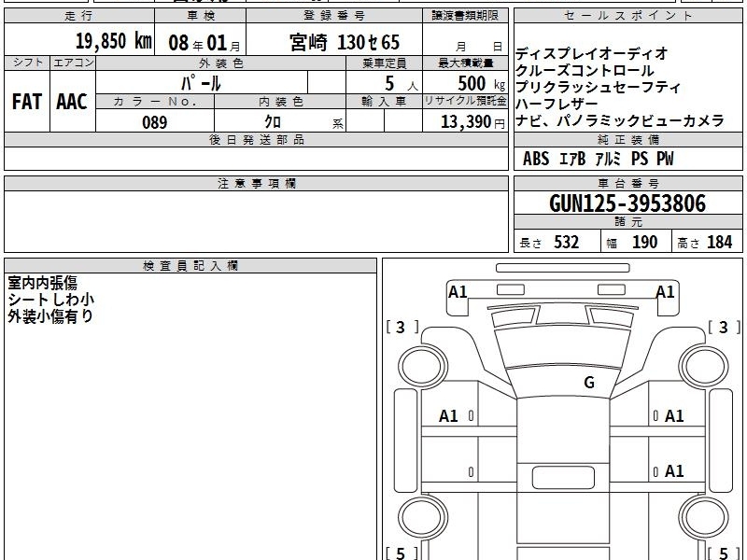Click the A1 mark at bumper's right corner
Image resolution: width=747 pixels, height=560 pixels.
coord(665,291)
